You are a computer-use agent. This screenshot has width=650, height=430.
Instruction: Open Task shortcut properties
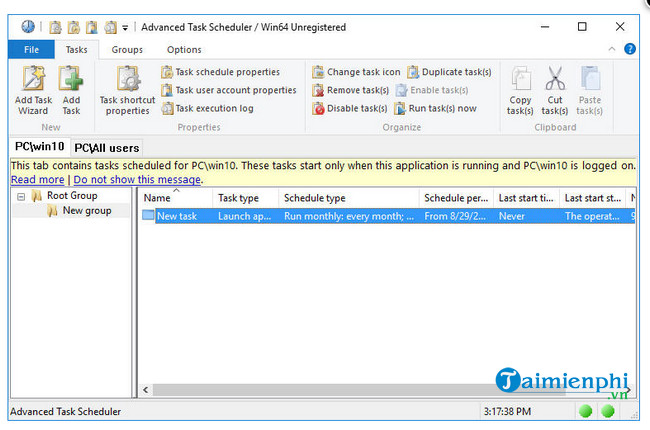pyautogui.click(x=127, y=90)
